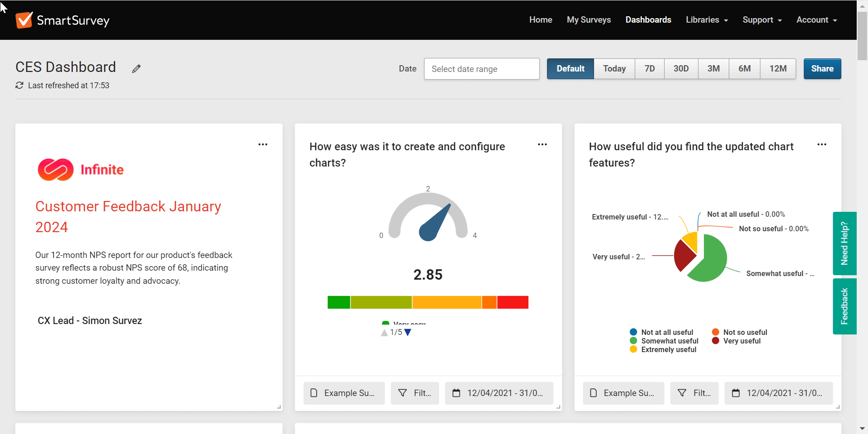Viewport: 868px width, 434px height.
Task: Select the 30D date range tab
Action: pos(681,69)
